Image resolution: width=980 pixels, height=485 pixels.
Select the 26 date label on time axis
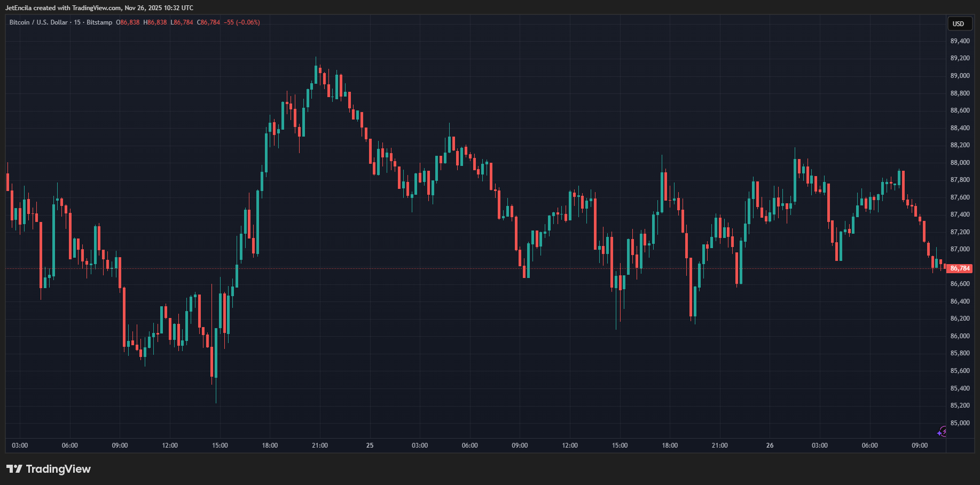click(770, 446)
